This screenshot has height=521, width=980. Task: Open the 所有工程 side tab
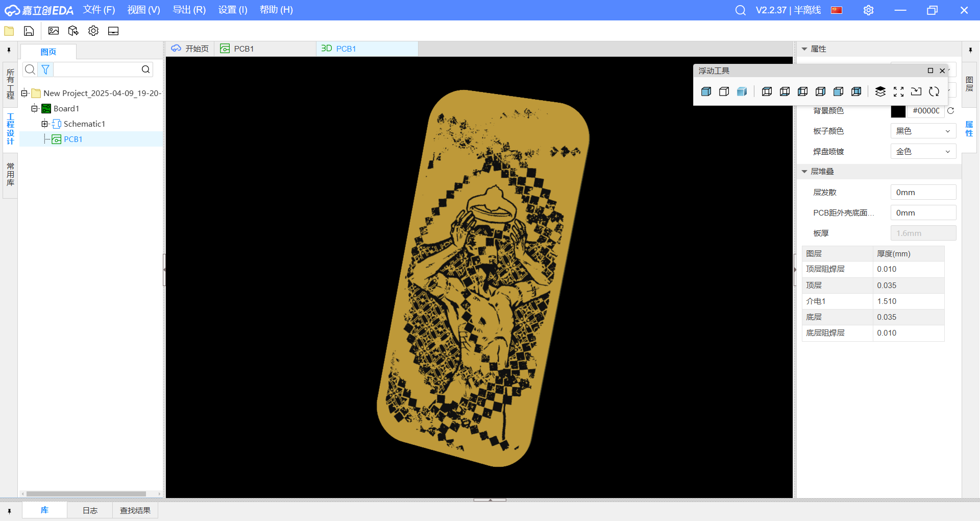coord(10,84)
